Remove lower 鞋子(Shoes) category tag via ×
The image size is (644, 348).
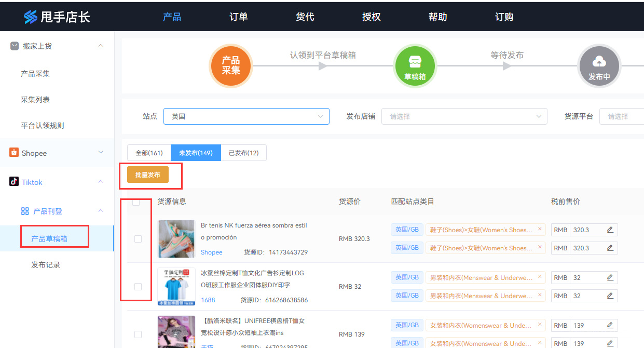click(540, 247)
